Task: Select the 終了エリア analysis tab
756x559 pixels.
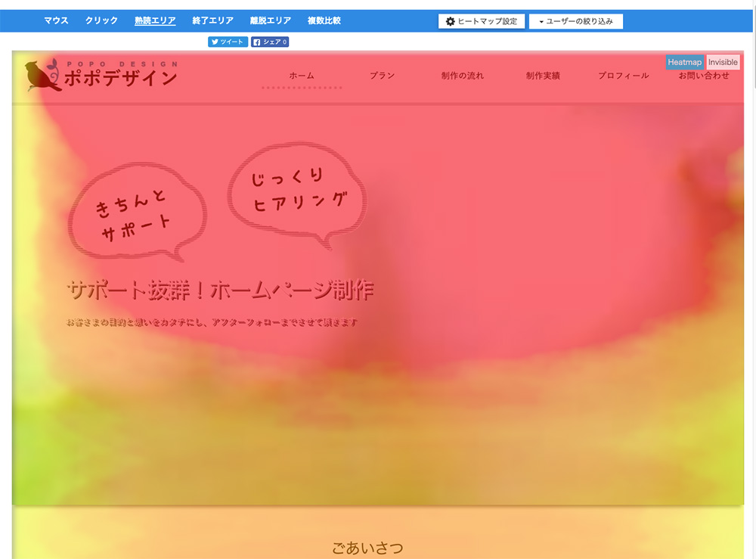Action: click(x=212, y=20)
